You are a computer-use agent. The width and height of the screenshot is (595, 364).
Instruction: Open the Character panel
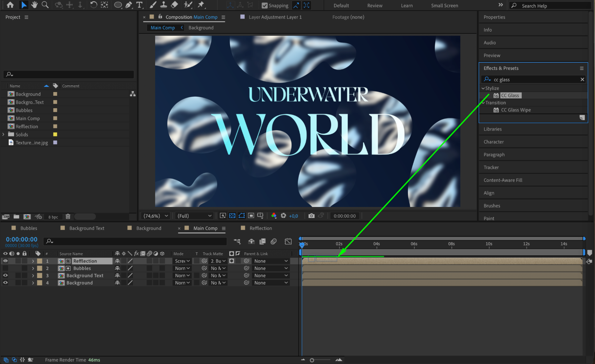(x=494, y=142)
